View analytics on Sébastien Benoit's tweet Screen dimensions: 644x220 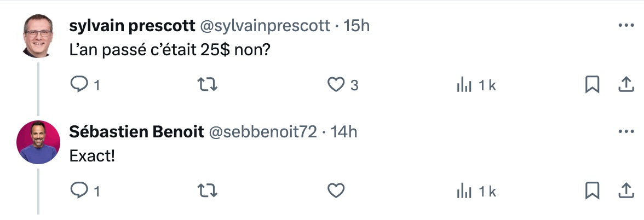tap(464, 192)
